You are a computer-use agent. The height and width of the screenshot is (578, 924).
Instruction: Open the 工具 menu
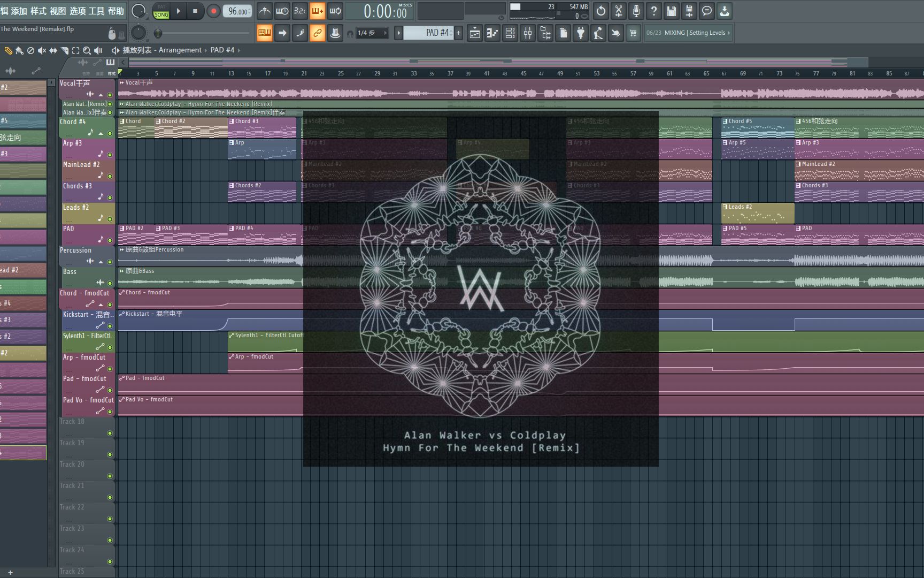click(x=96, y=11)
